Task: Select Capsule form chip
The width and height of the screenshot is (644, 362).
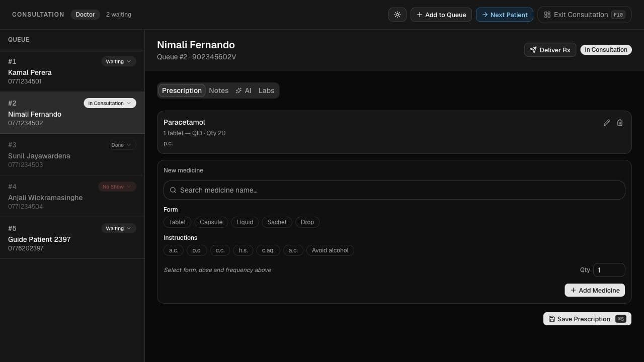Action: pos(211,222)
